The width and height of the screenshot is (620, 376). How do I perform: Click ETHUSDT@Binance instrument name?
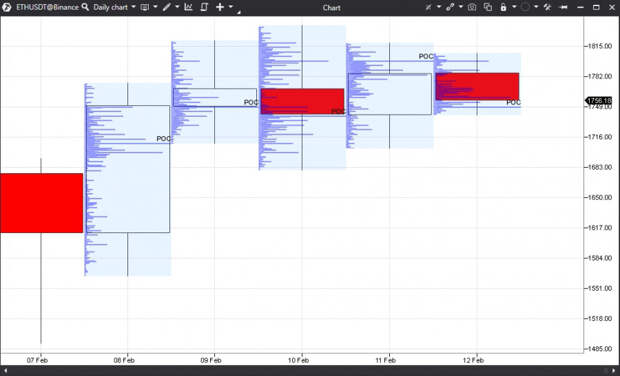click(x=47, y=7)
